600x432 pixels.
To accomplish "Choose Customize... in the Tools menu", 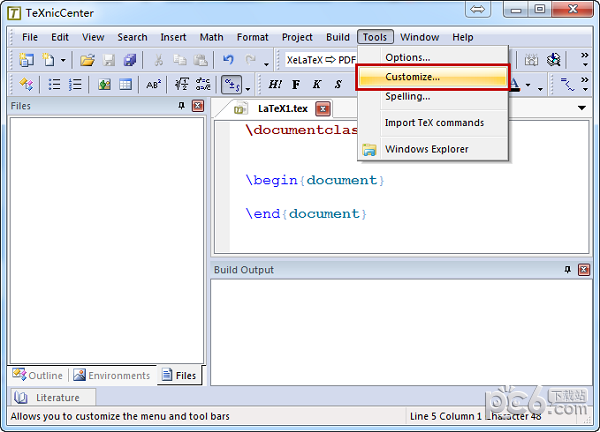I will (x=433, y=77).
